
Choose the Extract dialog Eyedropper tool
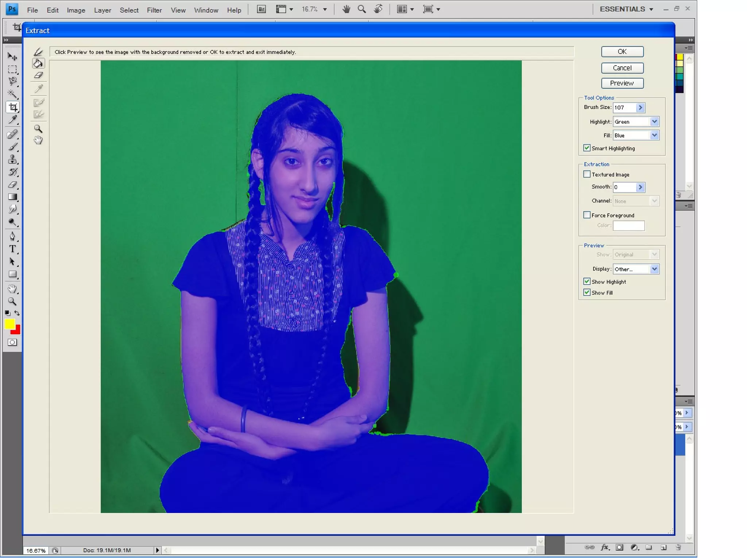pyautogui.click(x=38, y=89)
